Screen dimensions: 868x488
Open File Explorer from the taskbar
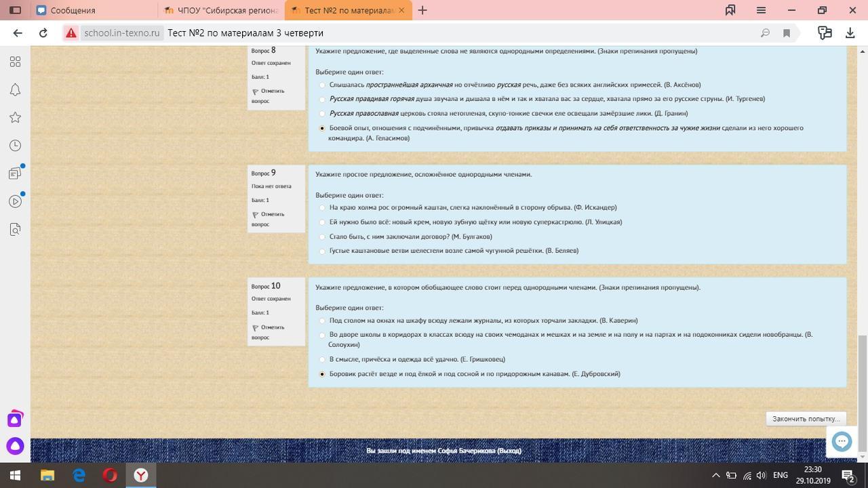pyautogui.click(x=47, y=475)
